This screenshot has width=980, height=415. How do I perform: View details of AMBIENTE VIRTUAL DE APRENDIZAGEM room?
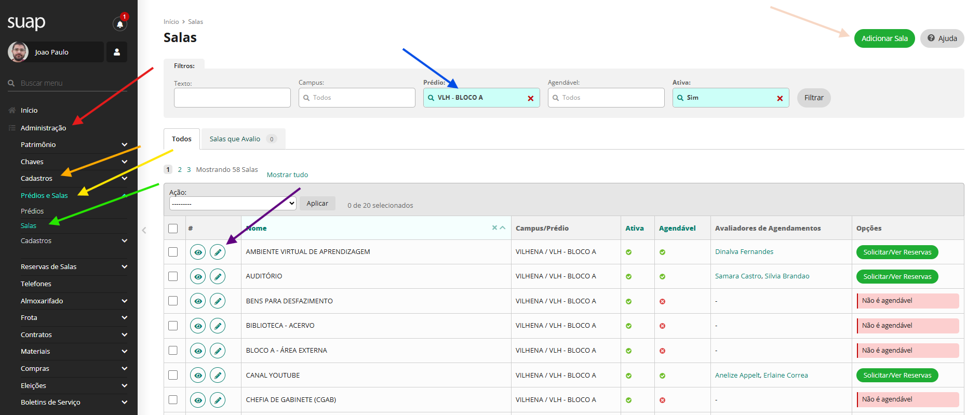click(198, 252)
